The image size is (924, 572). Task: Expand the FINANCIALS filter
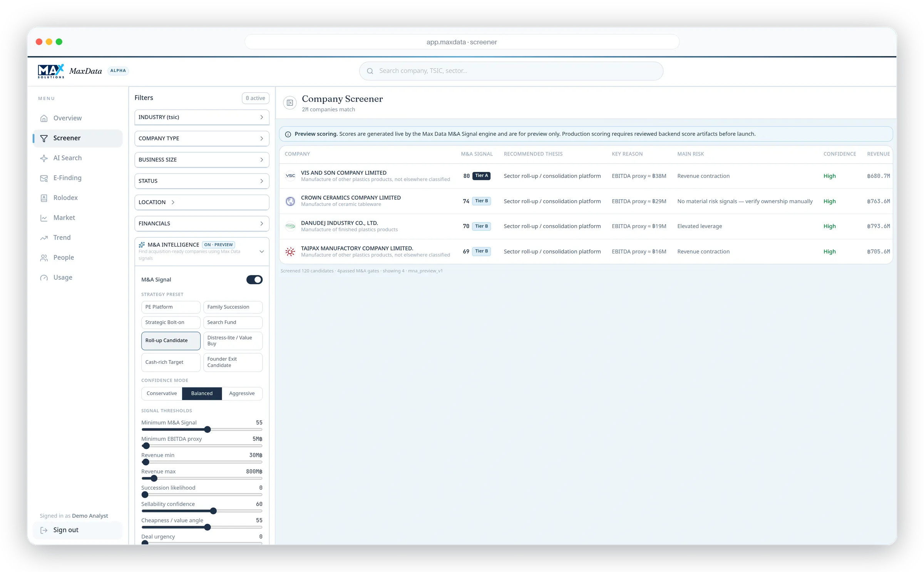pos(202,223)
